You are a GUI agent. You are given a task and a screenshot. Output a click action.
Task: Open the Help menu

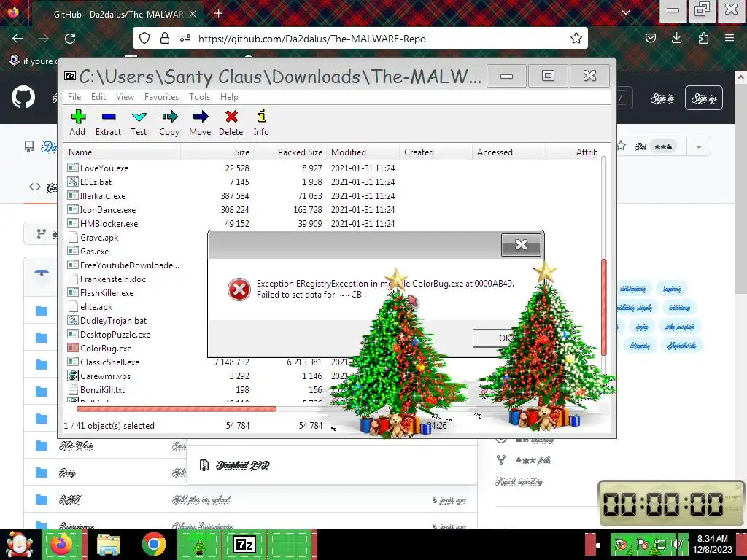click(229, 97)
